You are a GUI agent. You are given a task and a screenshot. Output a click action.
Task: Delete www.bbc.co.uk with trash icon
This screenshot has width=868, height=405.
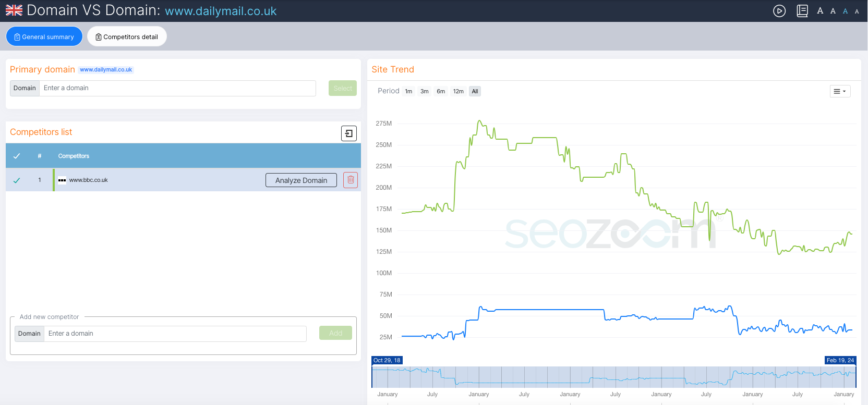pyautogui.click(x=351, y=180)
